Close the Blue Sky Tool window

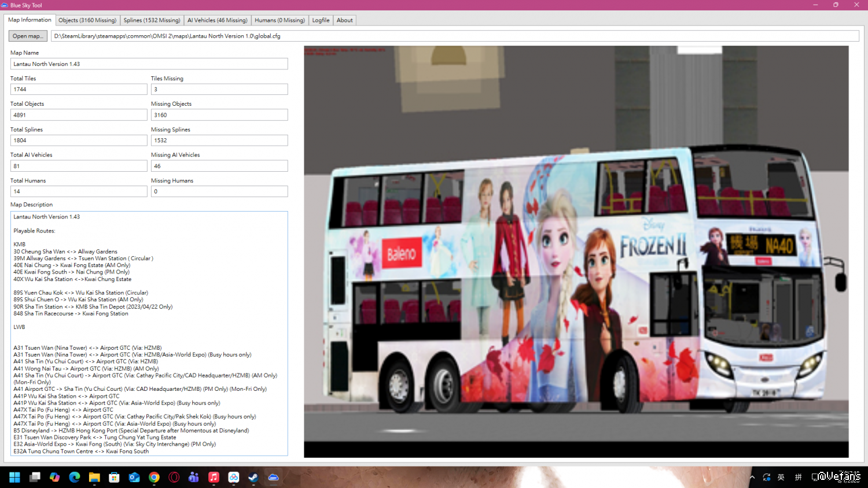click(x=857, y=5)
